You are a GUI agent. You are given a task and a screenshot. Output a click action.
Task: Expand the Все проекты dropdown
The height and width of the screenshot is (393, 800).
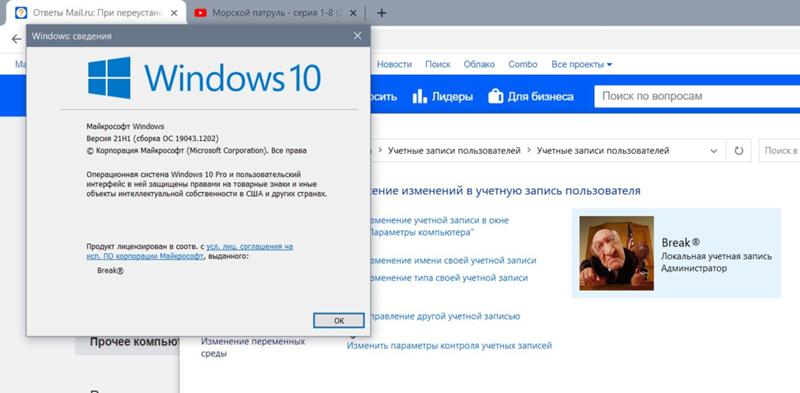point(582,64)
